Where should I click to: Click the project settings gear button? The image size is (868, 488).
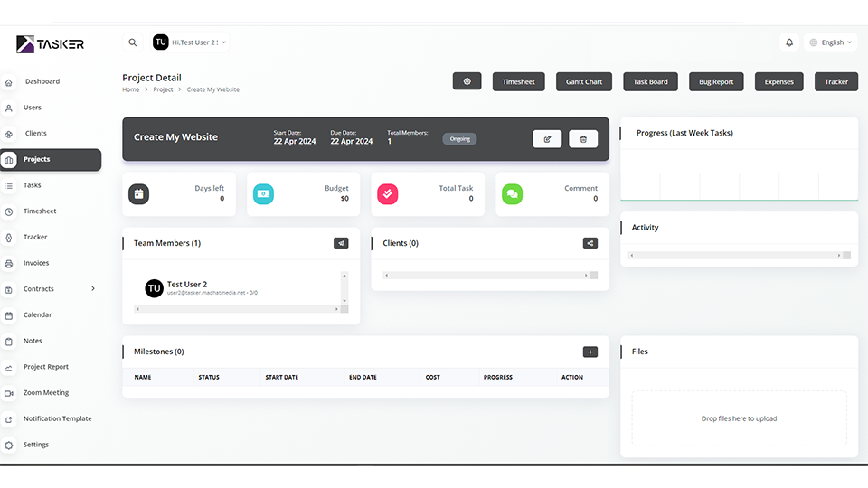(x=467, y=81)
